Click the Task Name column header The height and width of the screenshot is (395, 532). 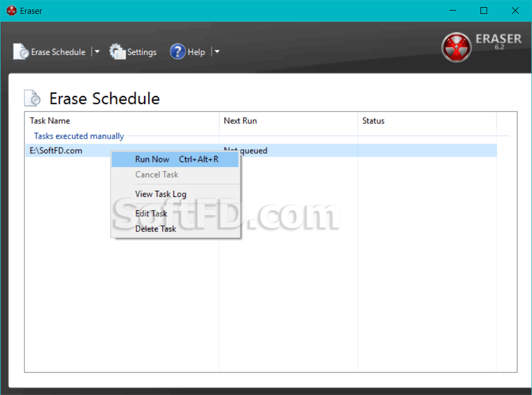tap(122, 120)
